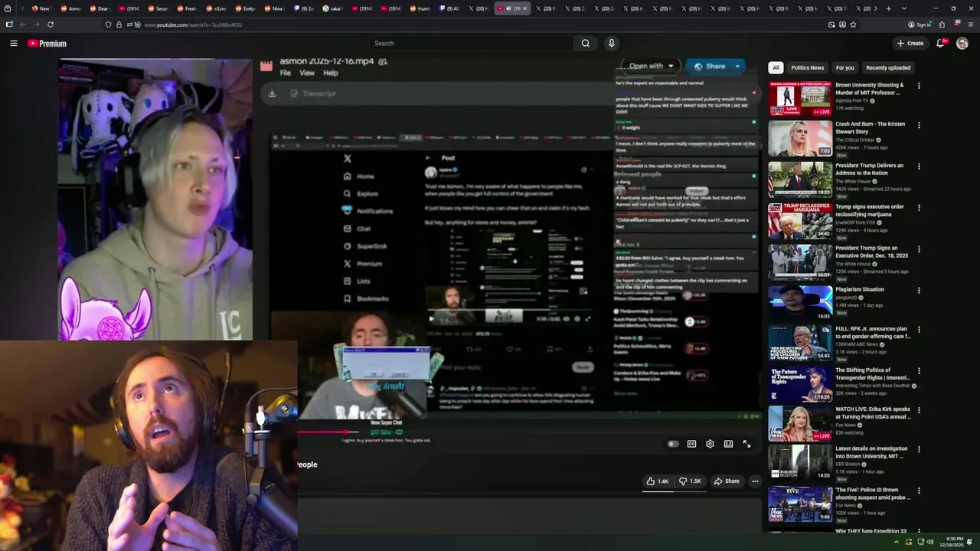Turn on subtitles with the CC button
Screen dimensions: 980x551
(x=691, y=444)
